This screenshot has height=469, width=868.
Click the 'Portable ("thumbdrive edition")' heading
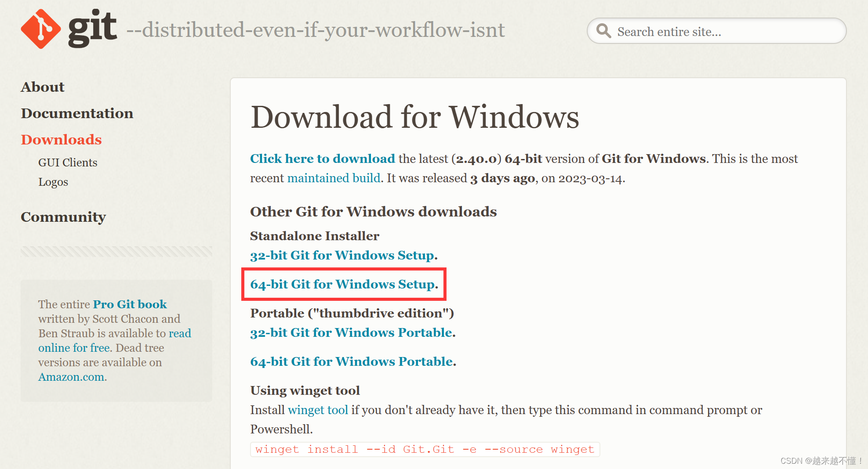pos(352,313)
